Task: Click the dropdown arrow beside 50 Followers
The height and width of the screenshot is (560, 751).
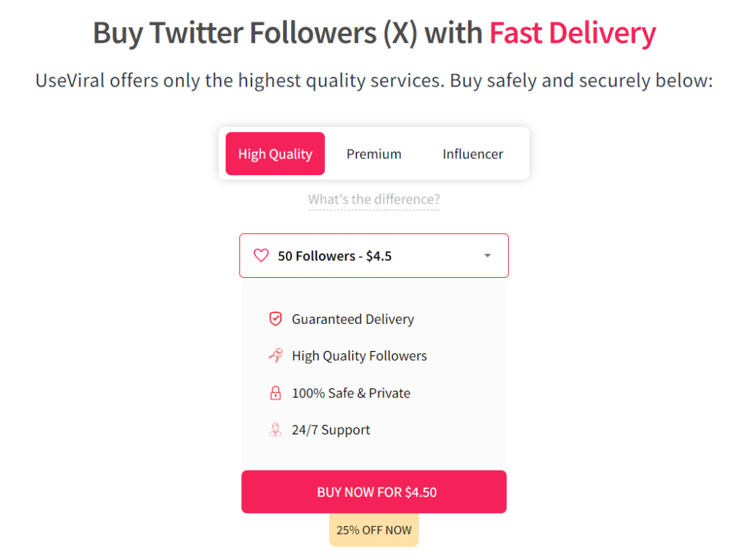Action: [487, 255]
